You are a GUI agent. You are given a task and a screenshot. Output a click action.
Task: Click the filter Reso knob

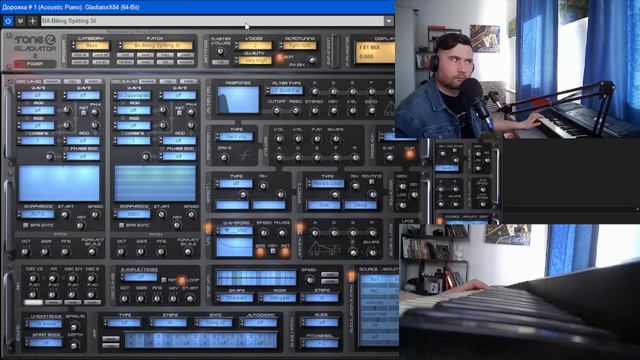click(x=296, y=111)
